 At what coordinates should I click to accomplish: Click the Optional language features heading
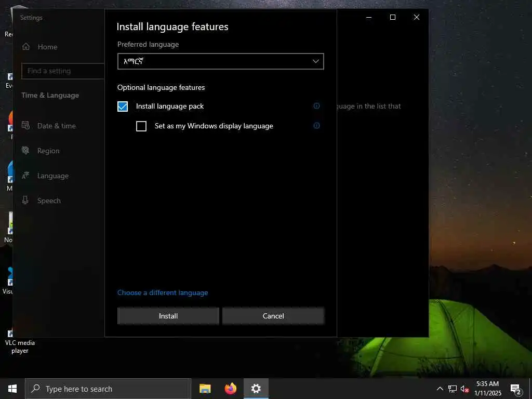(x=161, y=87)
